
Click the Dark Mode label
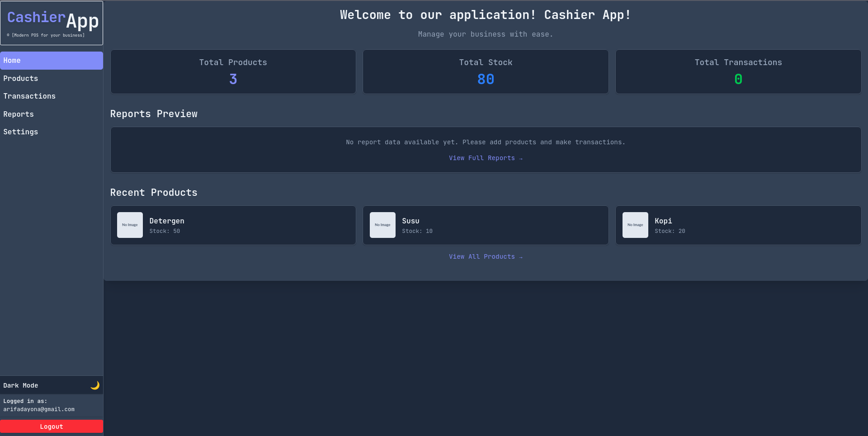pos(21,386)
